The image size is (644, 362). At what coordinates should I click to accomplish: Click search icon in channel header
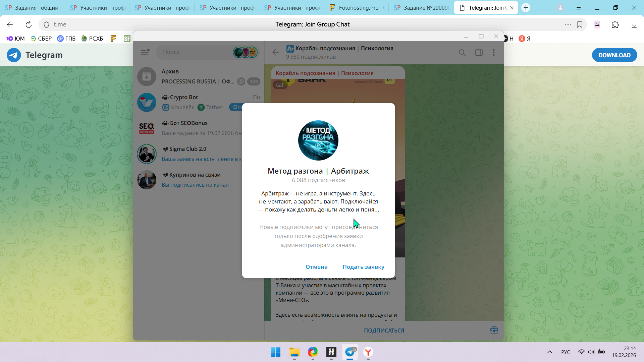(462, 53)
